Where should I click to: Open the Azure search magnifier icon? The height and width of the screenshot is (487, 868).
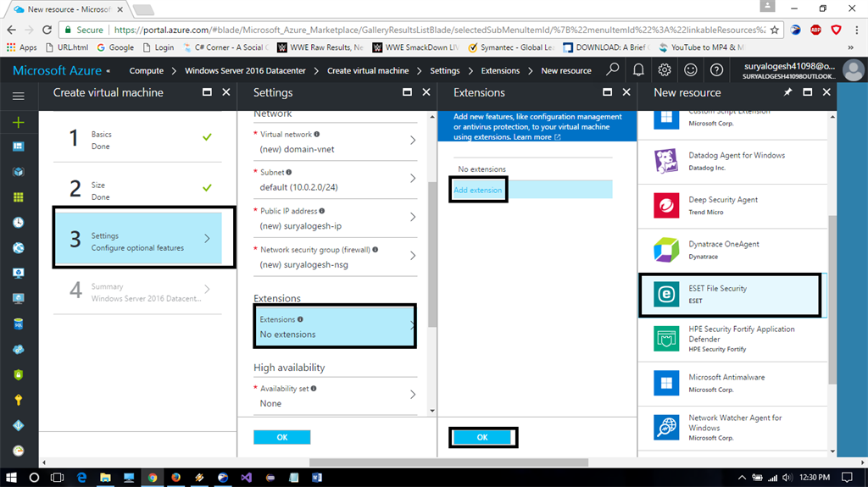pos(612,69)
